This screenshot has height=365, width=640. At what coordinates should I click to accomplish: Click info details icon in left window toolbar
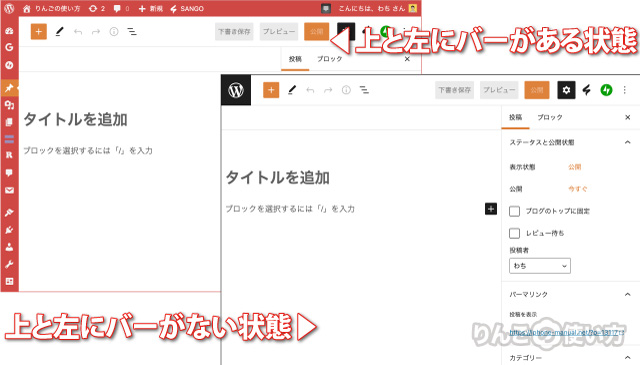(114, 31)
